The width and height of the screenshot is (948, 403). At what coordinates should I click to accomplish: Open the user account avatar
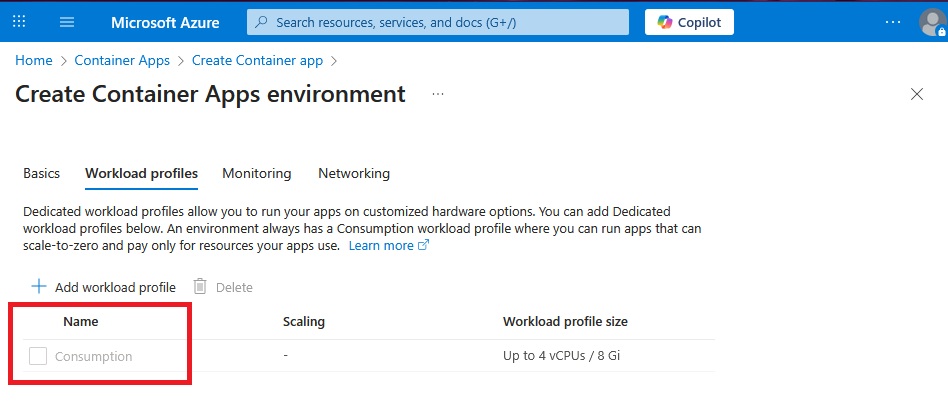point(932,22)
